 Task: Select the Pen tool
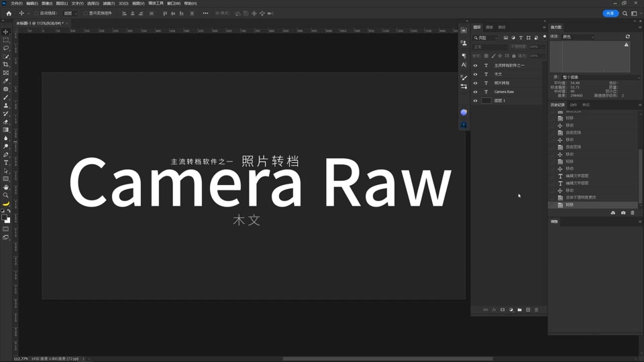pyautogui.click(x=6, y=155)
